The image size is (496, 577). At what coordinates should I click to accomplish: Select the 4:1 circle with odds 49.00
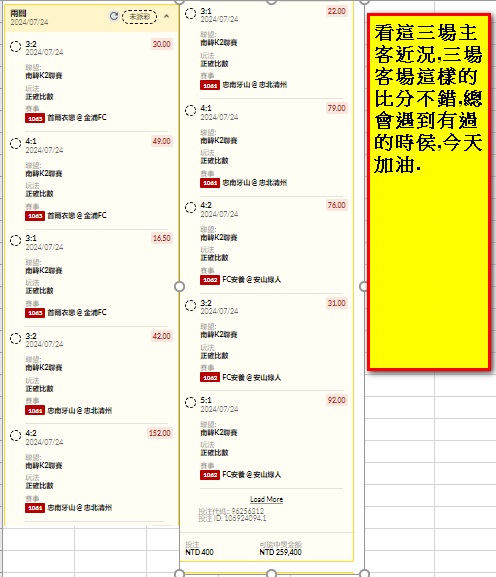pos(15,144)
